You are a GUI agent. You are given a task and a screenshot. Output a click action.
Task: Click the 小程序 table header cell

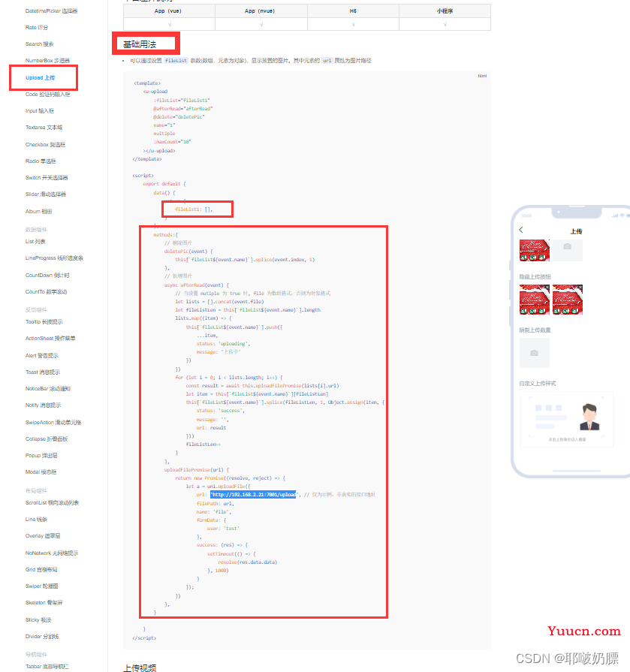click(445, 11)
